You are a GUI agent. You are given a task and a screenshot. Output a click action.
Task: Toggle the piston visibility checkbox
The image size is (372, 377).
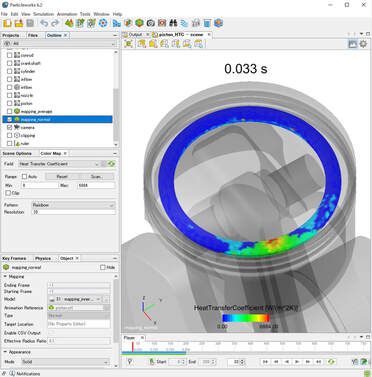tap(9, 103)
